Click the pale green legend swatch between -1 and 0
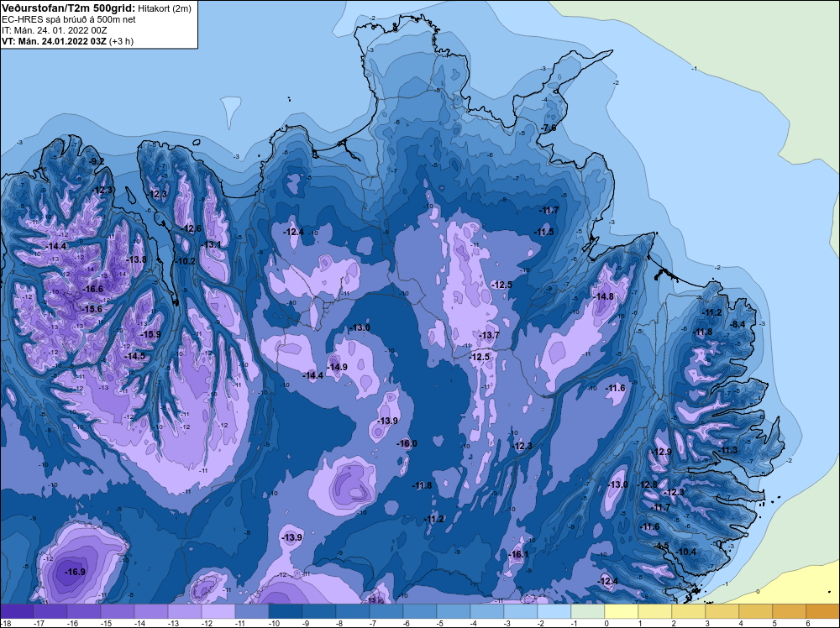This screenshot has height=628, width=840. coord(588,611)
